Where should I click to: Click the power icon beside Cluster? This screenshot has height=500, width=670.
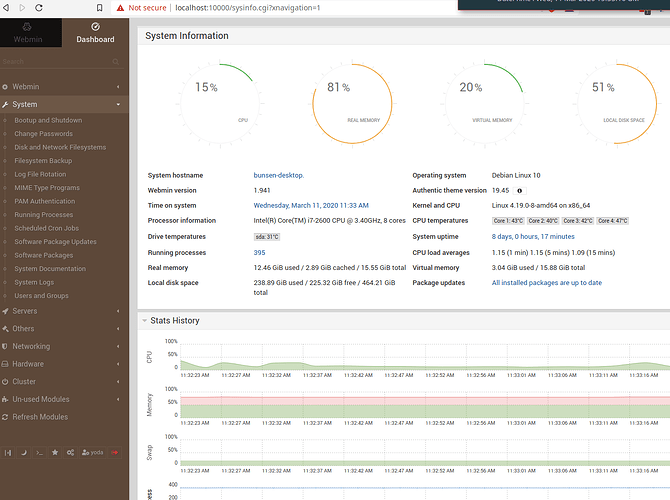tap(5, 382)
